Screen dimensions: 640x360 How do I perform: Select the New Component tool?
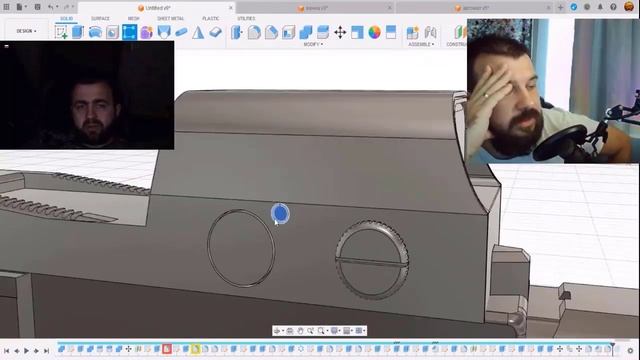(413, 32)
